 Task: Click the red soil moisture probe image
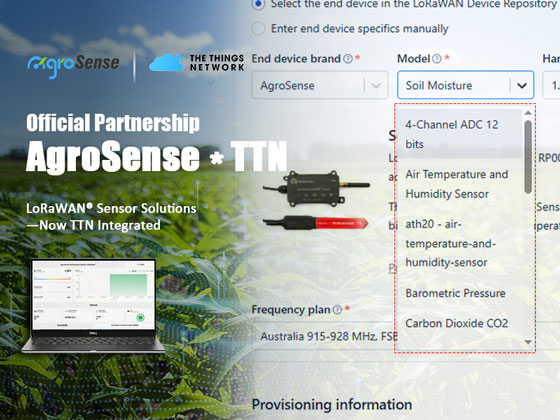click(x=315, y=223)
